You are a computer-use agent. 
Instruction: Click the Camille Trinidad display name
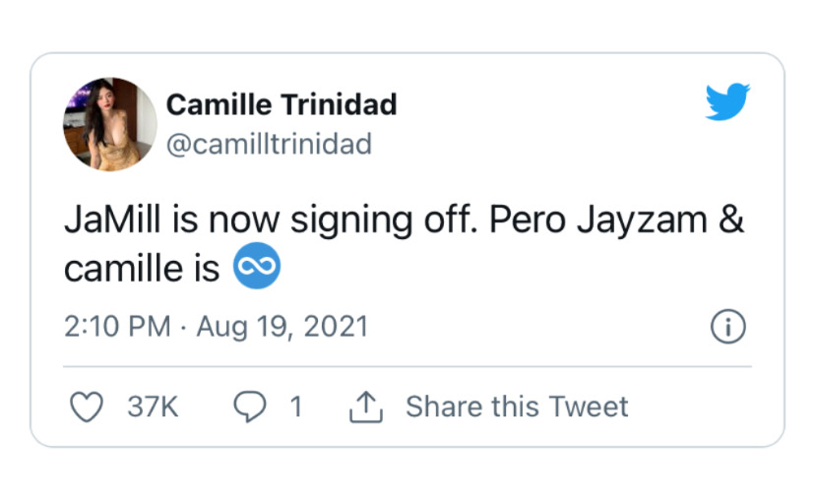tap(281, 103)
